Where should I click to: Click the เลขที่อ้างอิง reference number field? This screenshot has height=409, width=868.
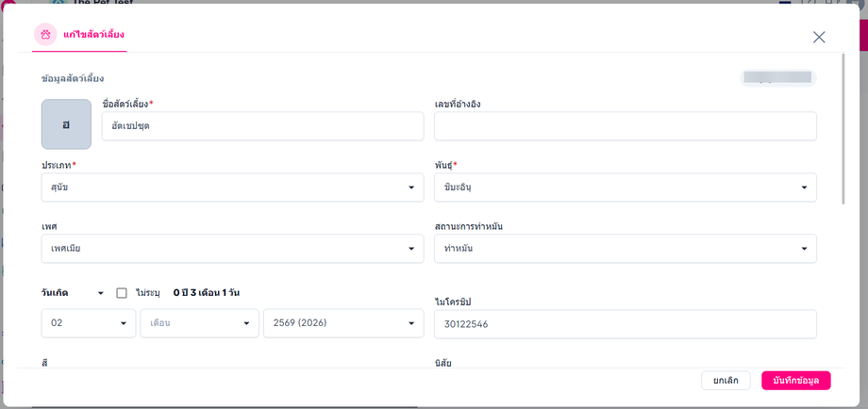click(625, 126)
